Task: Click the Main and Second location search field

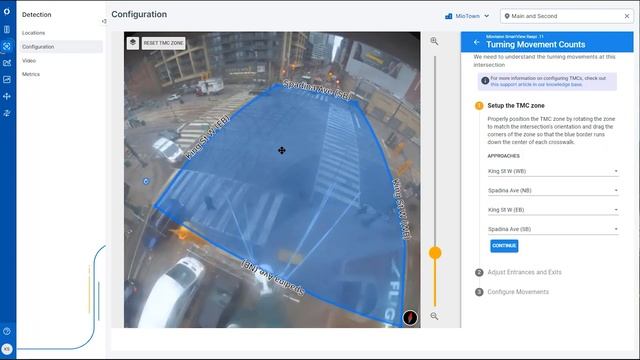Action: [567, 16]
